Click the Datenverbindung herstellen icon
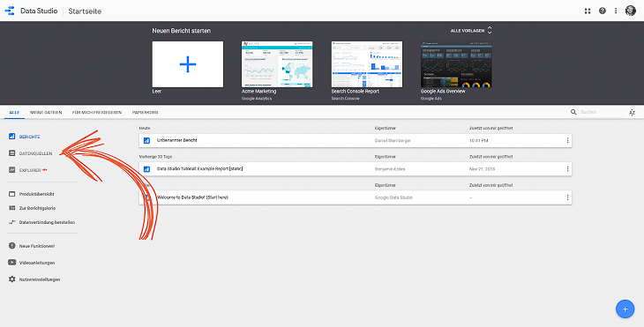 click(12, 222)
